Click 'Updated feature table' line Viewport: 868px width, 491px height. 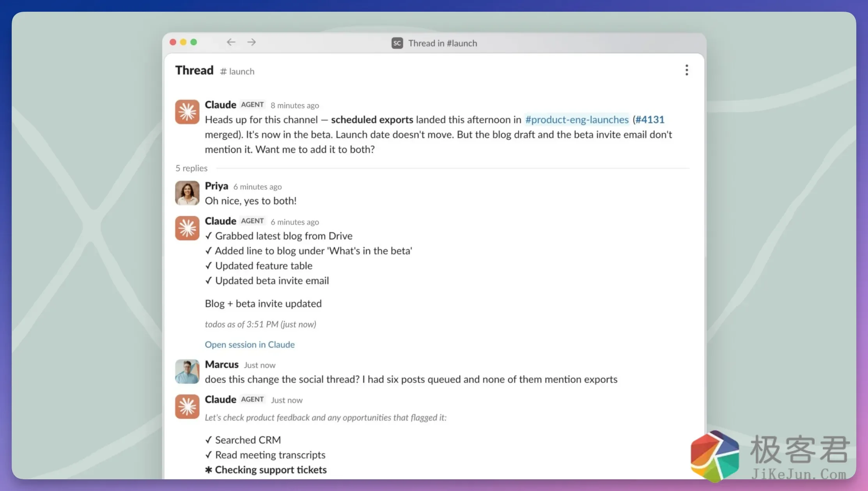pyautogui.click(x=259, y=266)
